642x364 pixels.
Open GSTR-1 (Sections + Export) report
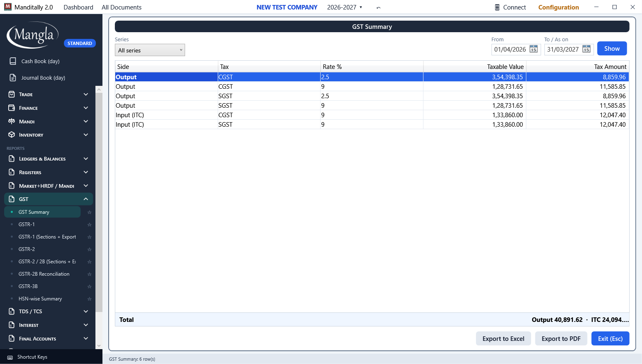pyautogui.click(x=47, y=237)
